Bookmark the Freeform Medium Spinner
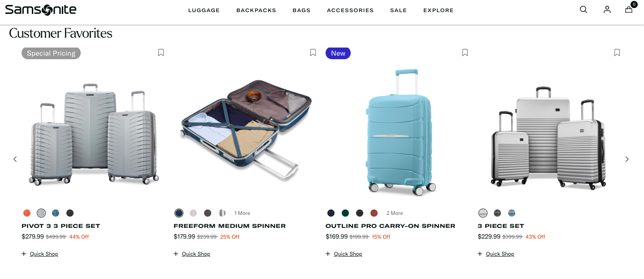The image size is (644, 279). click(313, 52)
